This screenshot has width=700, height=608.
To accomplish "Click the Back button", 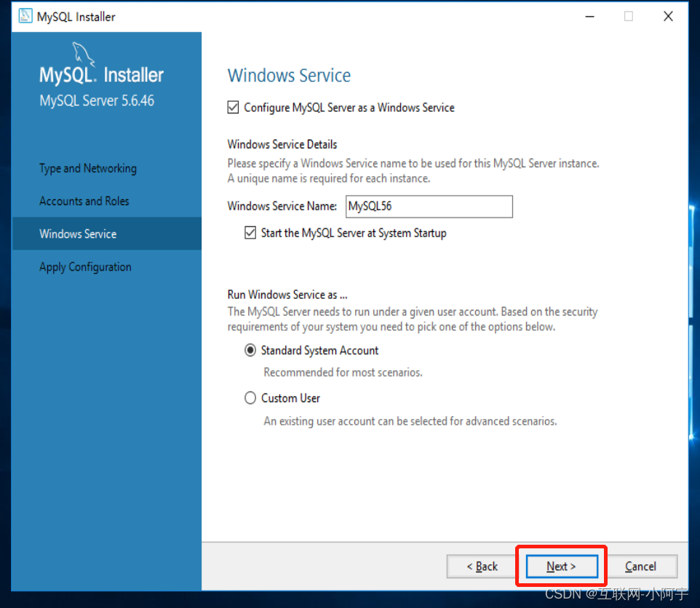I will pos(482,566).
